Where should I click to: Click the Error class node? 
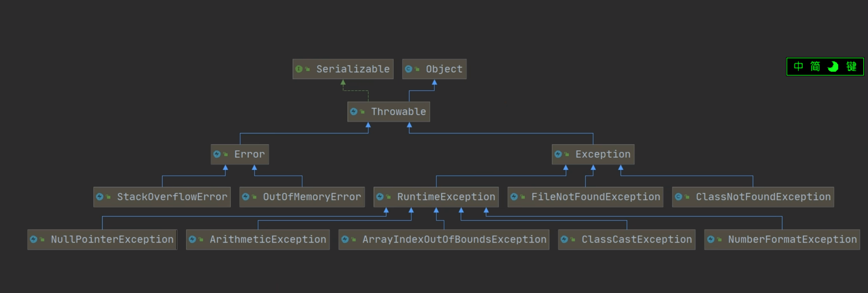click(x=240, y=155)
